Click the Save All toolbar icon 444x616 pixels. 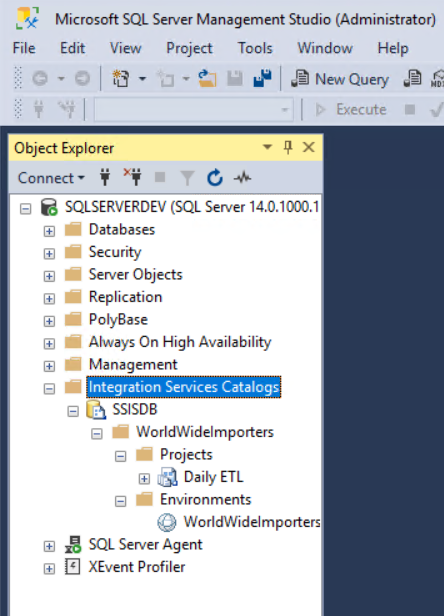(x=262, y=78)
